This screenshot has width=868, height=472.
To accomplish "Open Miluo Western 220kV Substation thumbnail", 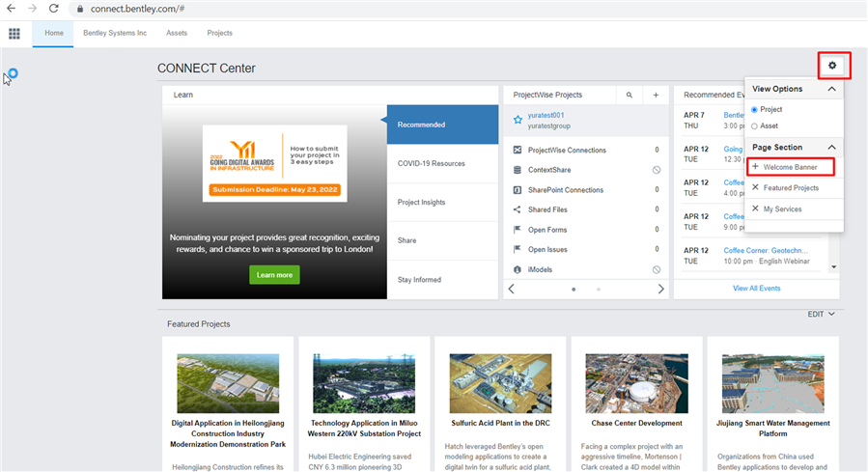I will (x=364, y=383).
